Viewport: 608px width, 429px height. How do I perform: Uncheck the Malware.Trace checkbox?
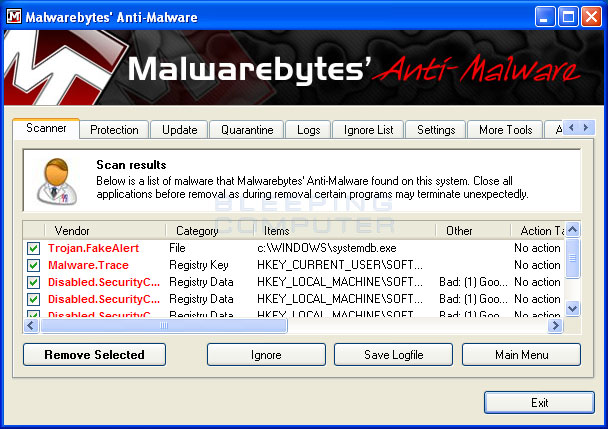pos(33,265)
